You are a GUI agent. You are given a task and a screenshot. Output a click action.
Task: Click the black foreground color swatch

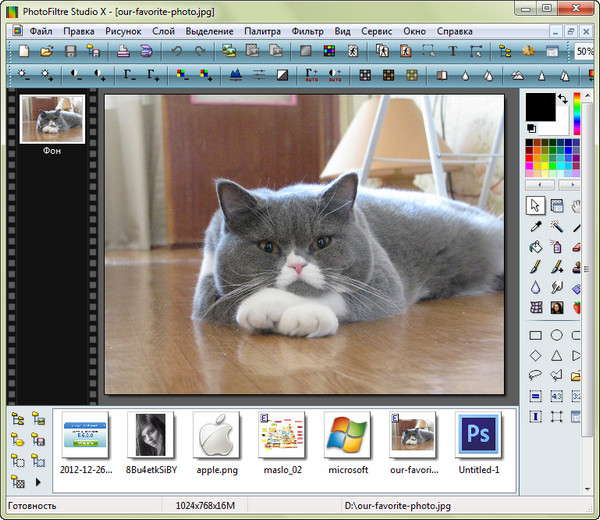click(x=539, y=105)
